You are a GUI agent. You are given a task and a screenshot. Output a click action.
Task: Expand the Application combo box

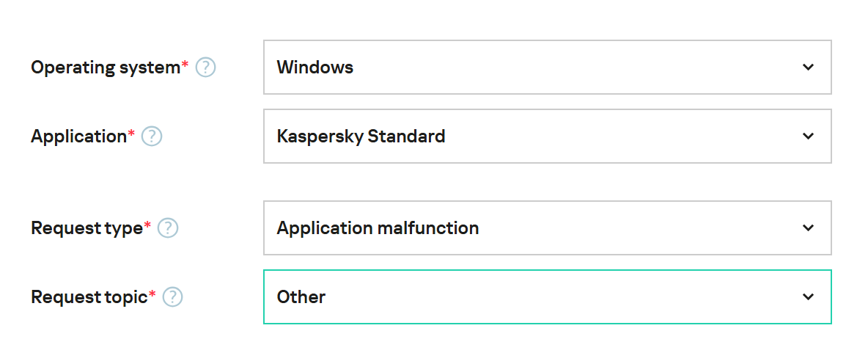click(547, 136)
